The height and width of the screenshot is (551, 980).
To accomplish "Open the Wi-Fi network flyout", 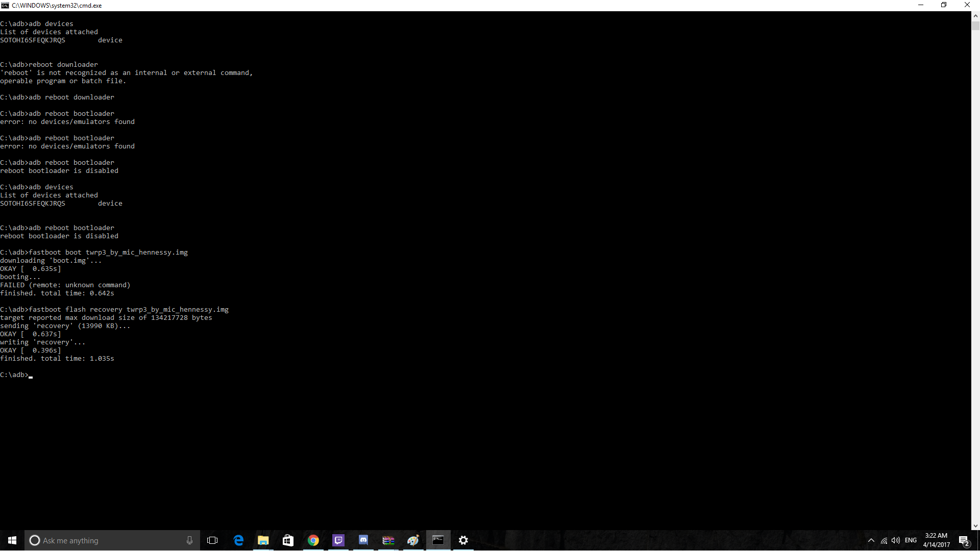I will 884,540.
